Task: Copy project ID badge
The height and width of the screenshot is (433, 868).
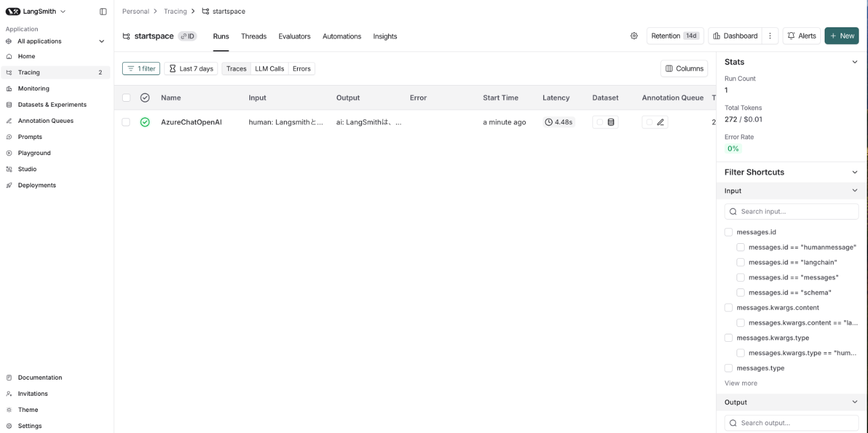Action: pos(187,36)
